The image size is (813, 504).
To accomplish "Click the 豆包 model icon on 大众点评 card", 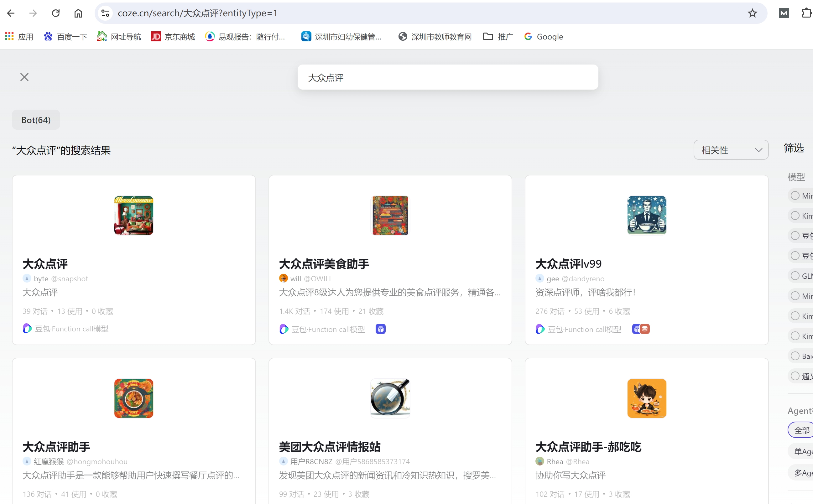I will (27, 329).
